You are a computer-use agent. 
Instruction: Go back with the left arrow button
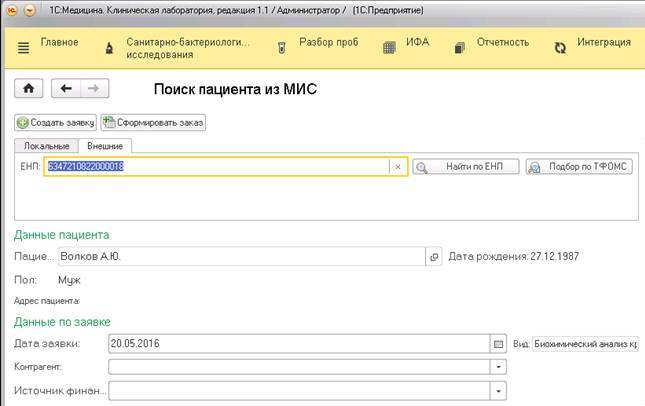pyautogui.click(x=66, y=88)
